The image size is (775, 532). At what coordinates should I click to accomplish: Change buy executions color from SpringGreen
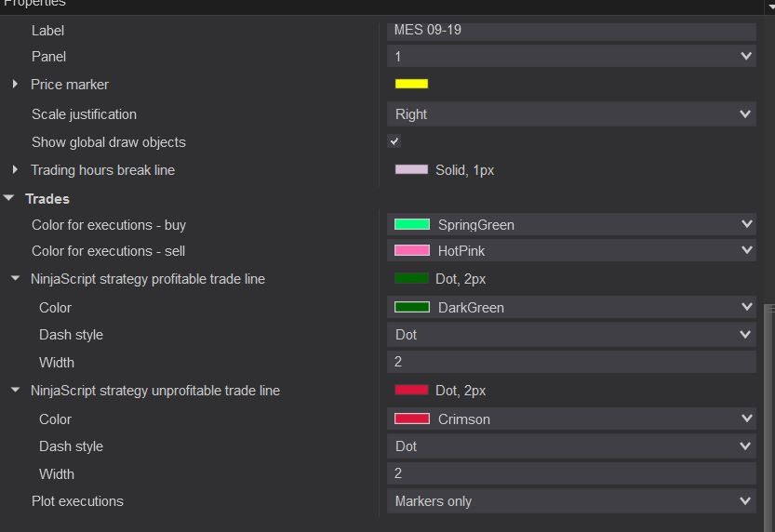tap(571, 225)
